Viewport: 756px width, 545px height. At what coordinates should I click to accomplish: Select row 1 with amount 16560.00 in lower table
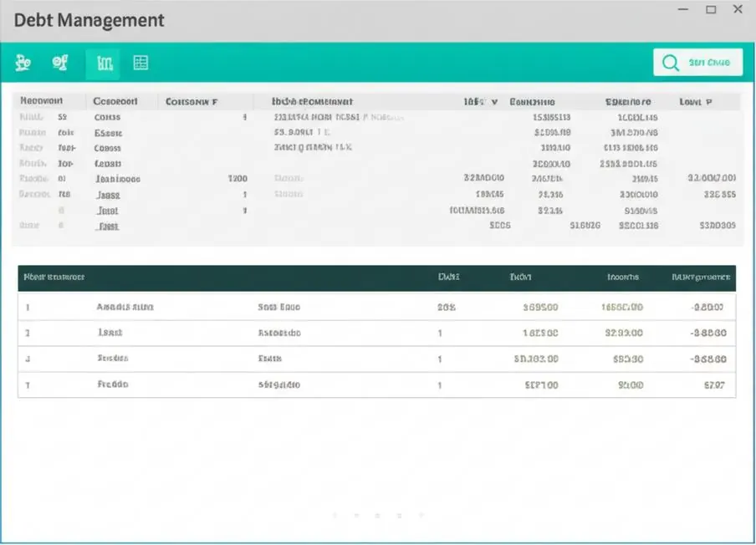coord(377,307)
